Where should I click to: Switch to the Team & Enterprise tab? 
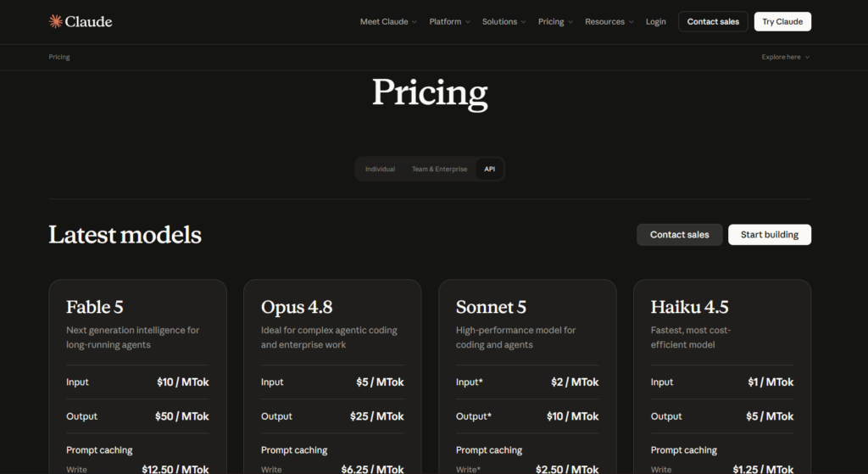pyautogui.click(x=440, y=169)
